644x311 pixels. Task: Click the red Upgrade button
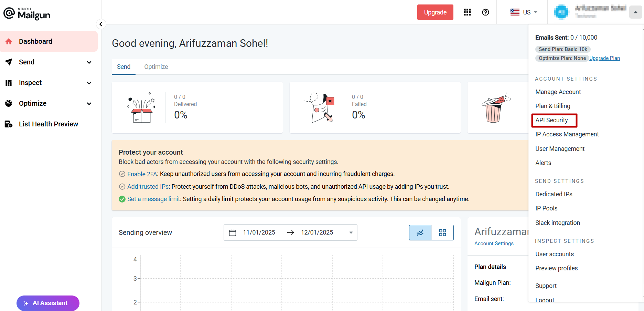coord(435,12)
